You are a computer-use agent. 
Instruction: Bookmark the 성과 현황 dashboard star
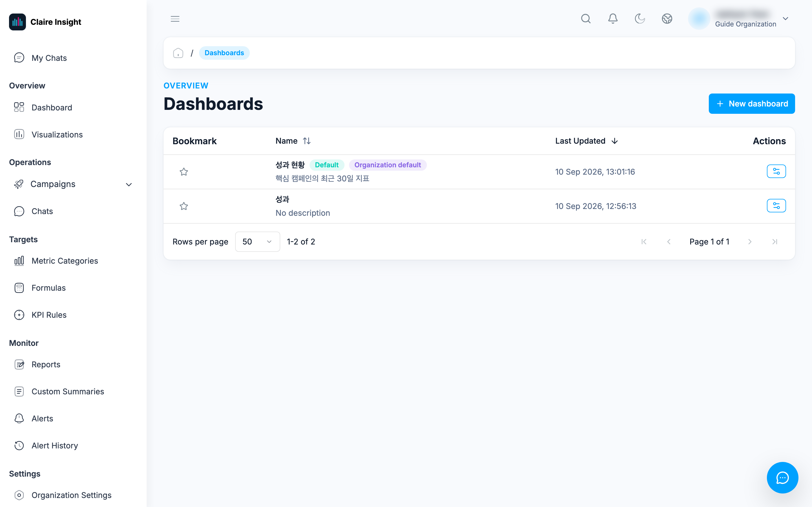pos(184,172)
